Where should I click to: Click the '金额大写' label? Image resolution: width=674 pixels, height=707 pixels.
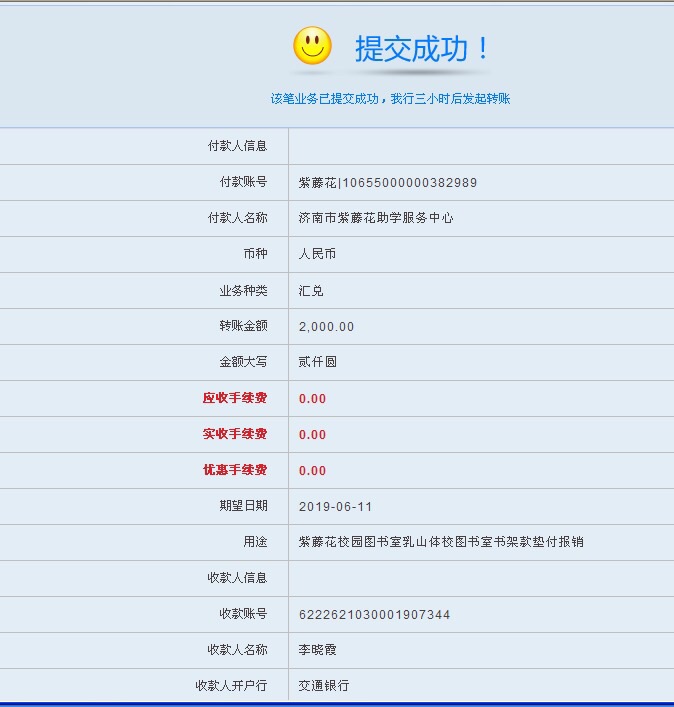pyautogui.click(x=243, y=362)
